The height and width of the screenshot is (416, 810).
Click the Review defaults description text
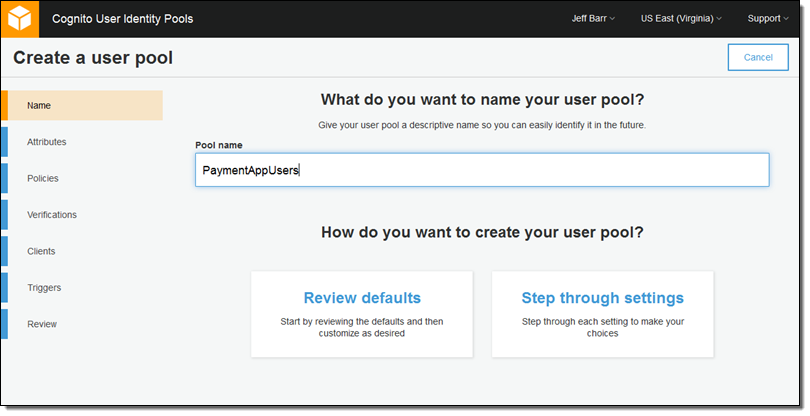[361, 327]
